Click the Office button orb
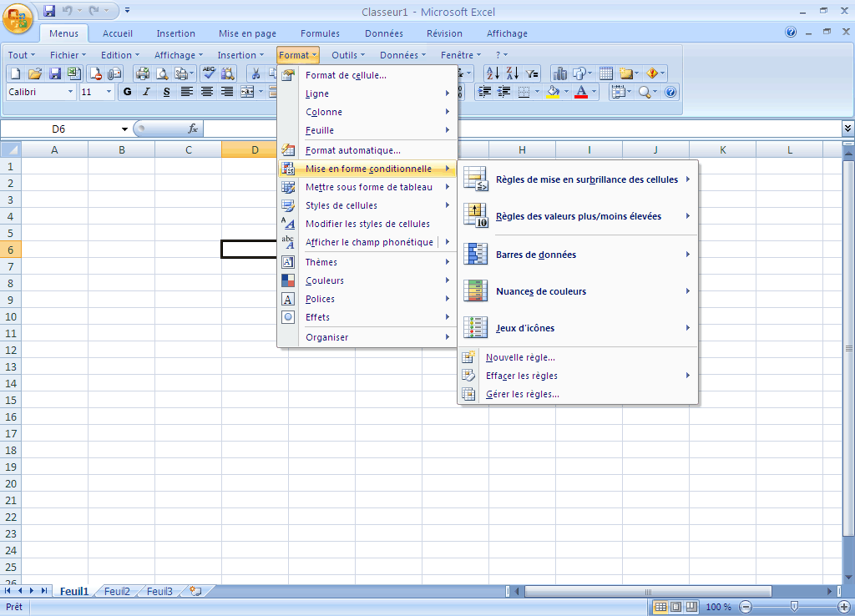 pos(18,18)
